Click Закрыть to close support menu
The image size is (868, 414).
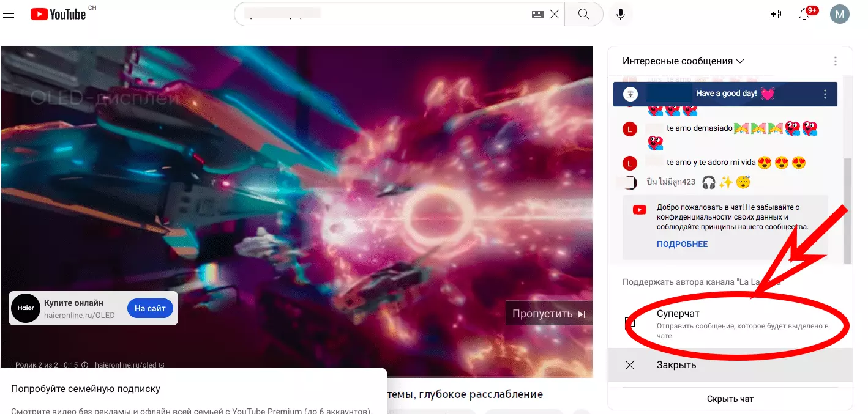tap(730, 365)
